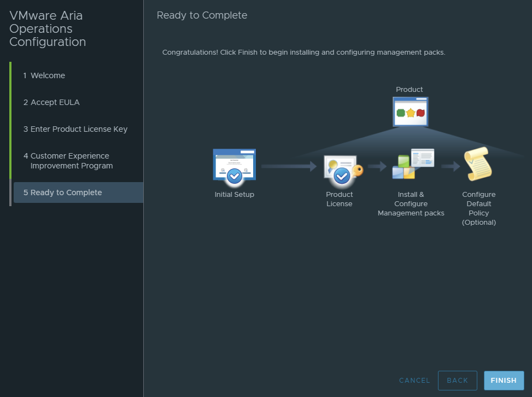Viewport: 532px width, 397px height.
Task: Click the Default Policy scroll icon
Action: [478, 164]
